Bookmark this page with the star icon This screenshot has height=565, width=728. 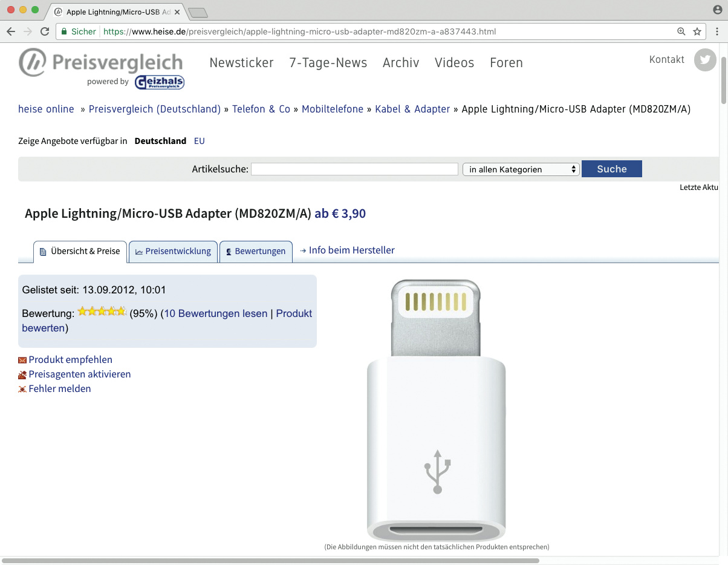click(x=697, y=31)
